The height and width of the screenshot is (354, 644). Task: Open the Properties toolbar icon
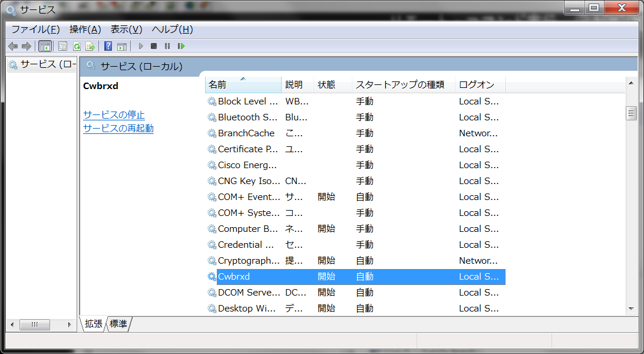pyautogui.click(x=62, y=46)
